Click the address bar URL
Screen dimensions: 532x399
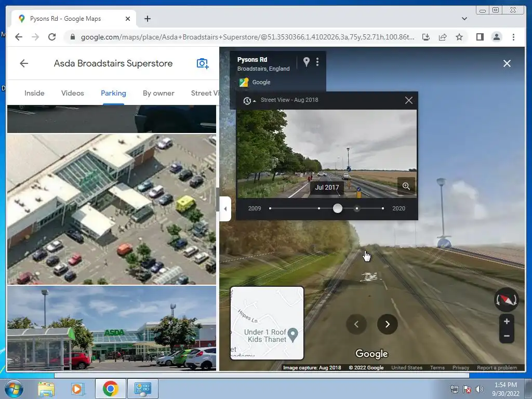coord(247,37)
